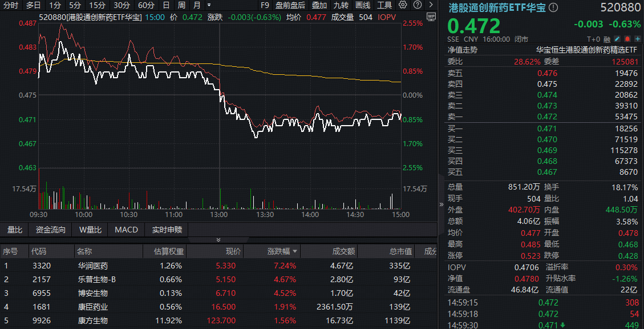Open the 净值走势 link

(462, 50)
